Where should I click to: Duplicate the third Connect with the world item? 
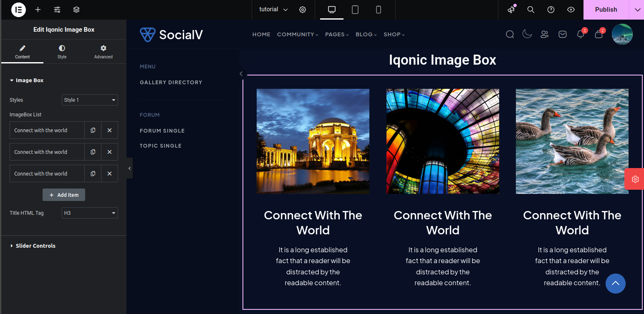(93, 173)
